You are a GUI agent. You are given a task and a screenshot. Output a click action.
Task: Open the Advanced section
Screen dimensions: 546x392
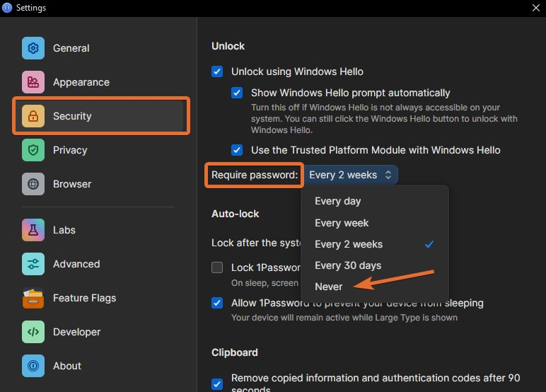76,264
